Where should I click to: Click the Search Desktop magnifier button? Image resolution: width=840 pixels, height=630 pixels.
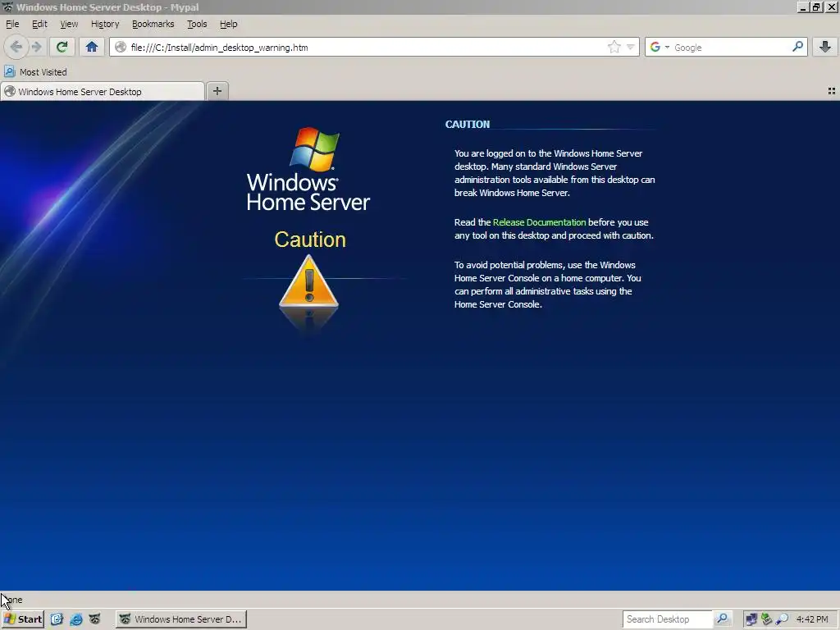click(x=722, y=619)
